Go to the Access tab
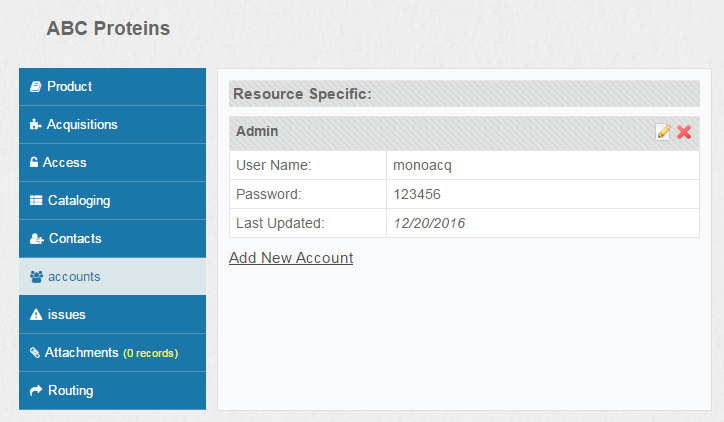The image size is (724, 422). (112, 163)
